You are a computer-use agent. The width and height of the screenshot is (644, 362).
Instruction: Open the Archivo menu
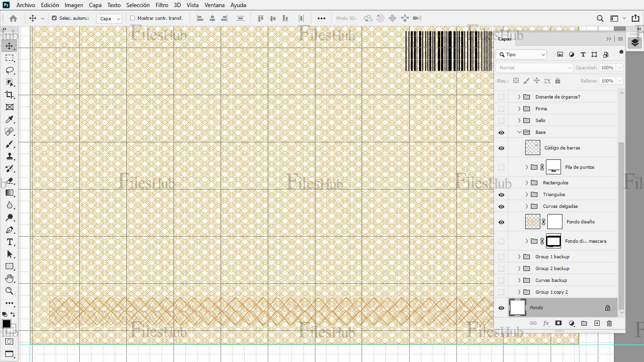(26, 5)
